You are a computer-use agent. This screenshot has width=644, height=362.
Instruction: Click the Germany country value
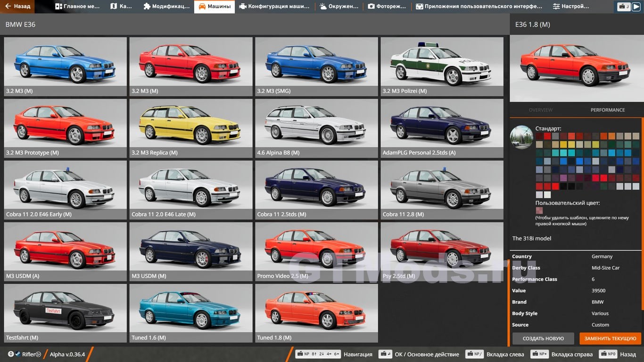(x=602, y=256)
